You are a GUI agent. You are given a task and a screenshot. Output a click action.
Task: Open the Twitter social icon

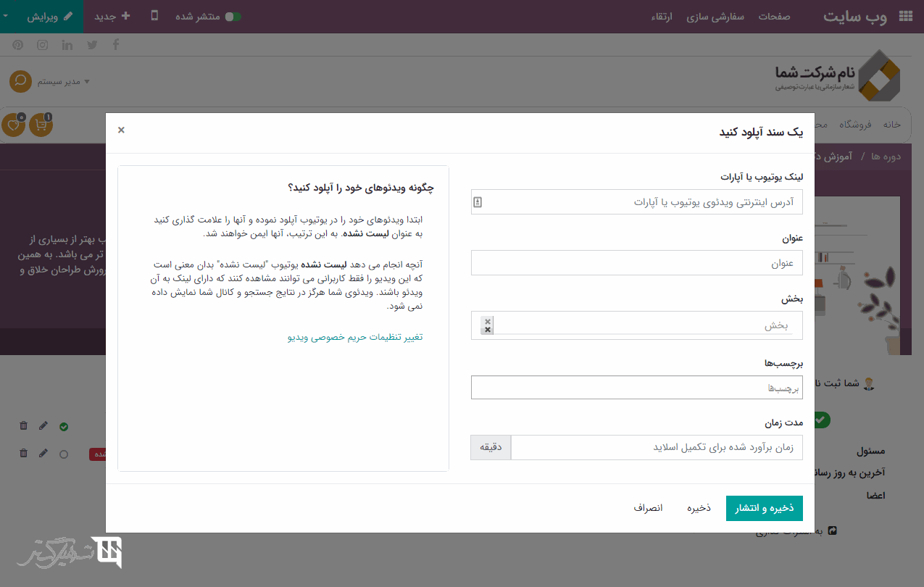[x=92, y=45]
